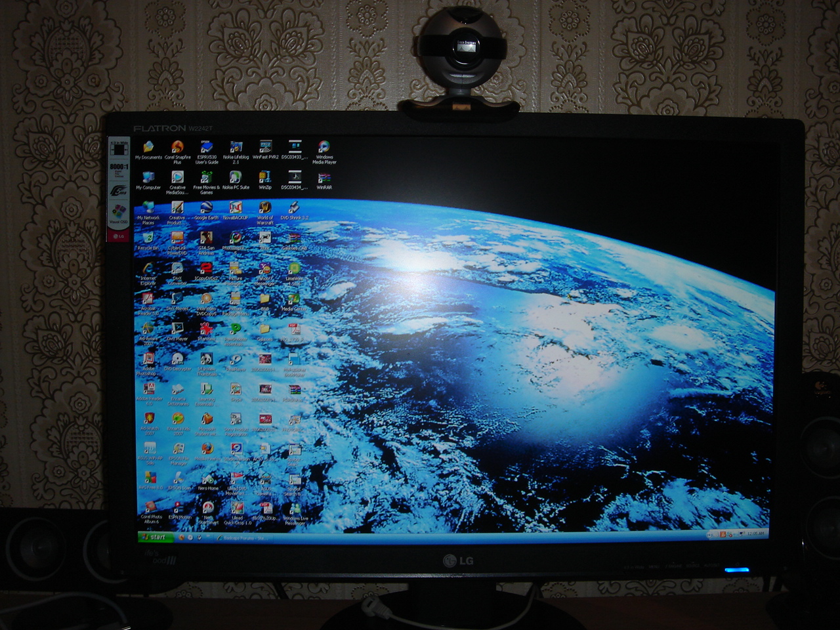Start GTA San Andreas shortcut
This screenshot has width=840, height=630.
click(x=206, y=243)
